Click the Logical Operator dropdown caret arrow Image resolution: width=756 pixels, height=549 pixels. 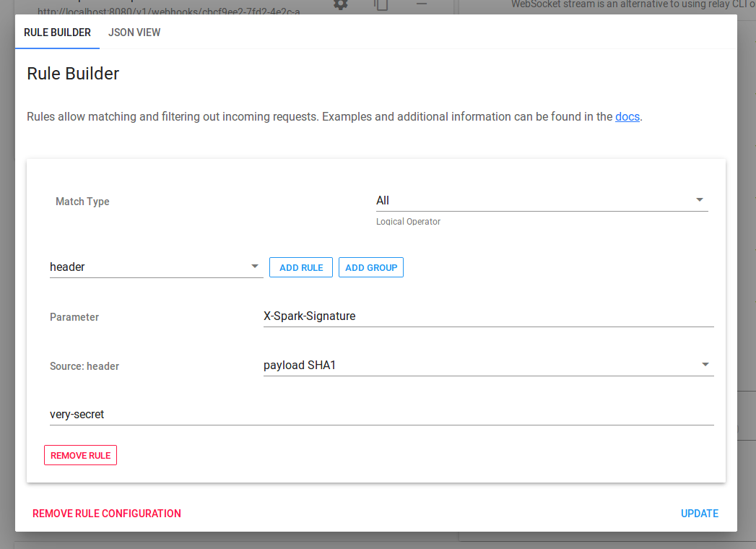point(699,199)
